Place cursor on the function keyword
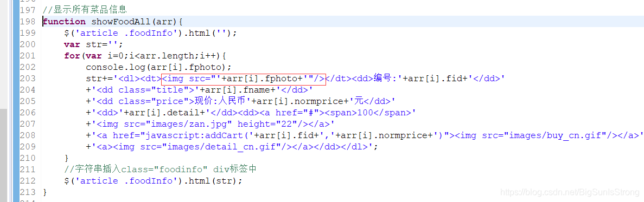The height and width of the screenshot is (202, 644). (x=64, y=22)
